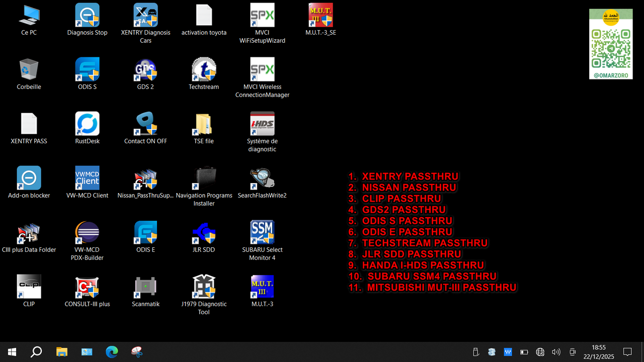Screen dimensions: 644x362
Task: Launch the SearchFlashWrite2 shortcut
Action: (x=262, y=183)
